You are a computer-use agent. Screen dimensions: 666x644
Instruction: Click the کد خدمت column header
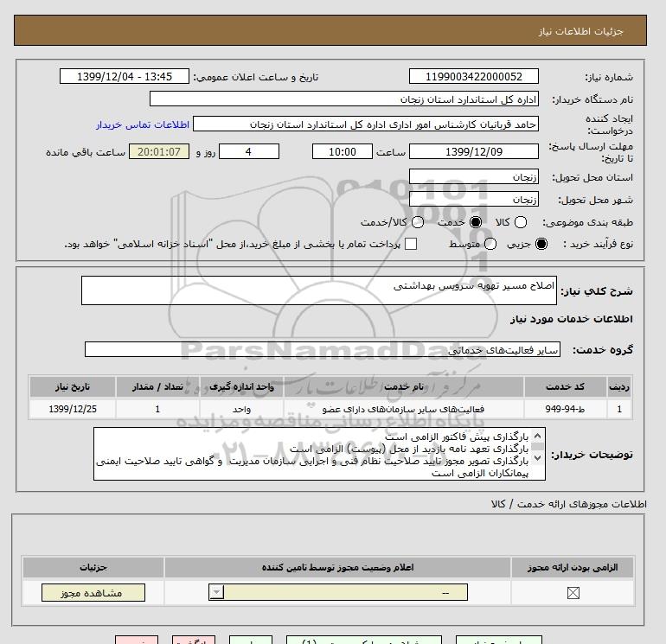[565, 386]
